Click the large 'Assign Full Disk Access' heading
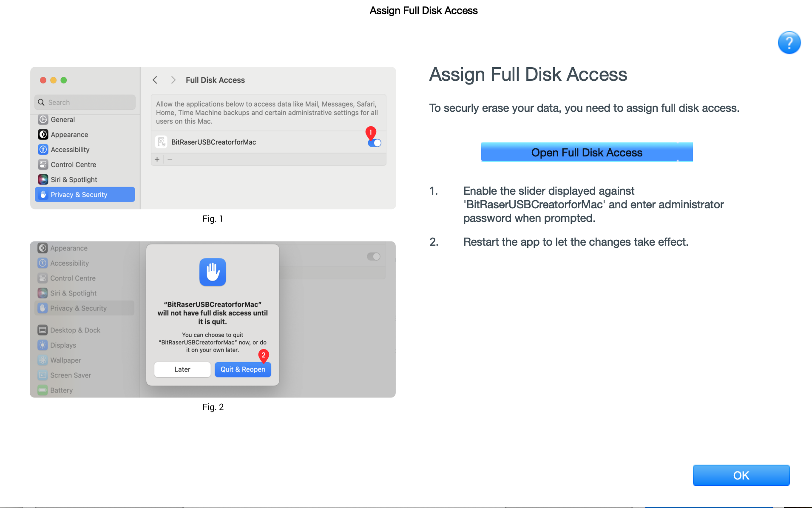This screenshot has width=812, height=508. coord(528,74)
